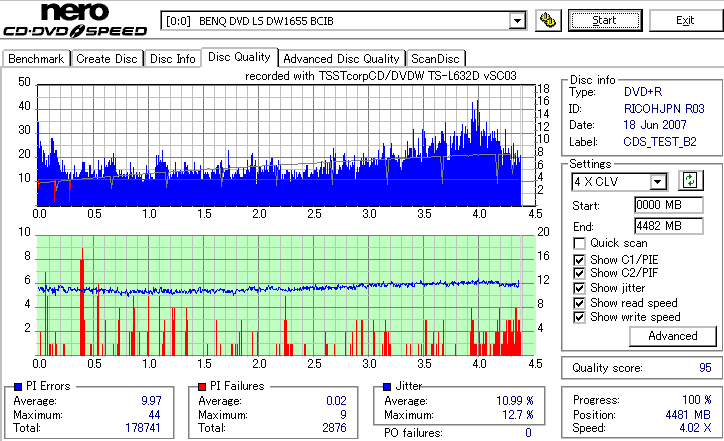Toggle the Show C1/PIE checkbox
This screenshot has height=441, width=724.
tap(579, 260)
